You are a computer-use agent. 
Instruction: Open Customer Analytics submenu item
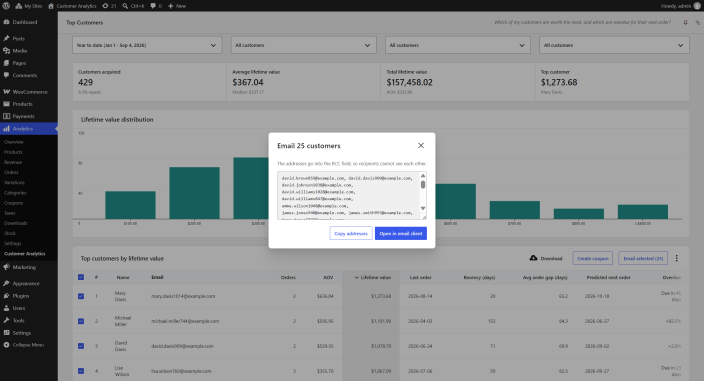(25, 254)
